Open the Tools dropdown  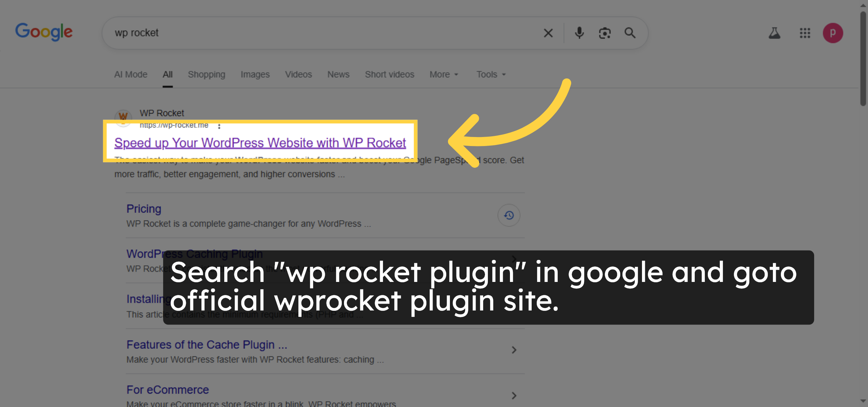pos(490,74)
